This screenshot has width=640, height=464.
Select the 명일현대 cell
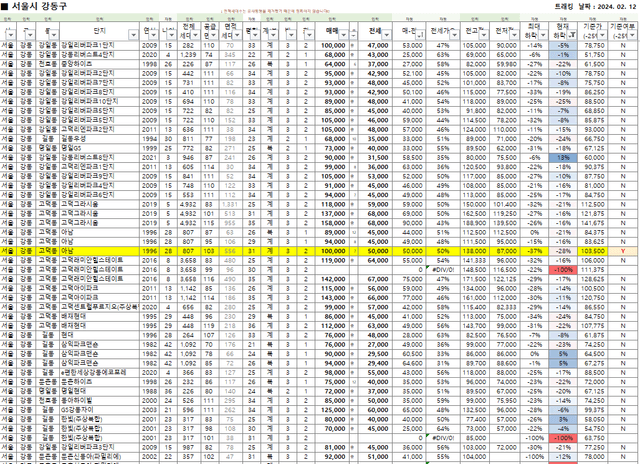coord(99,391)
